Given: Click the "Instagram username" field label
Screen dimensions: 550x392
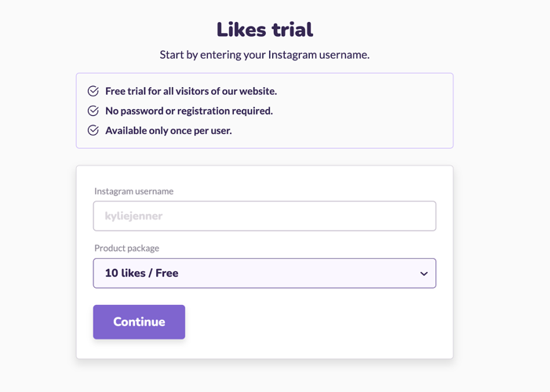Looking at the screenshot, I should pos(133,191).
